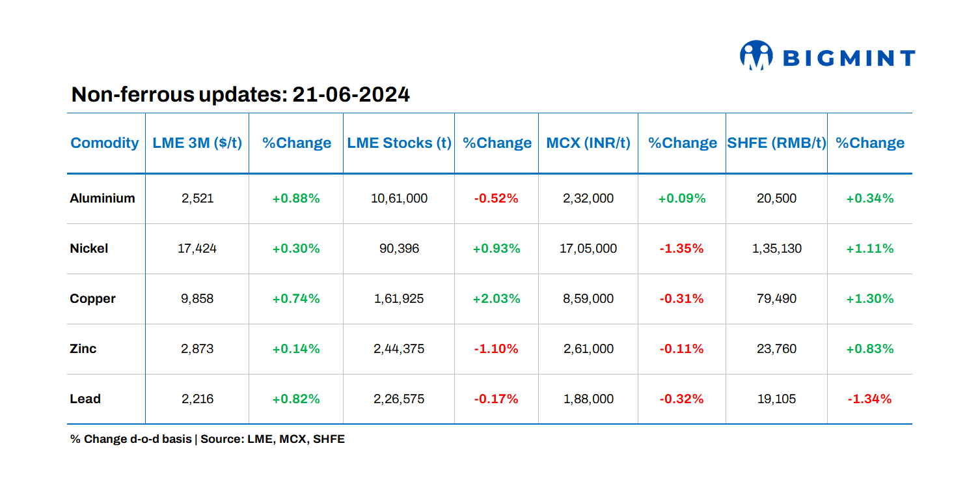Click Copper's +2.03% stocks change
The height and width of the screenshot is (495, 980).
click(x=497, y=298)
